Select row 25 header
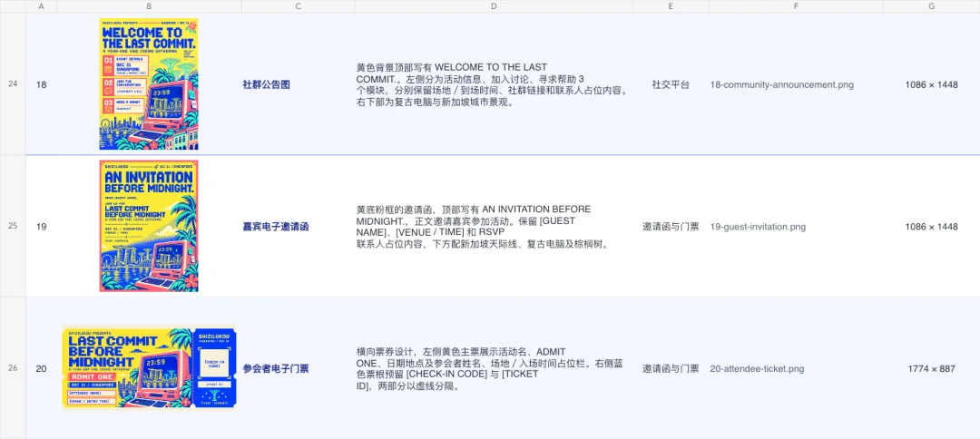980x439 pixels. tap(13, 226)
